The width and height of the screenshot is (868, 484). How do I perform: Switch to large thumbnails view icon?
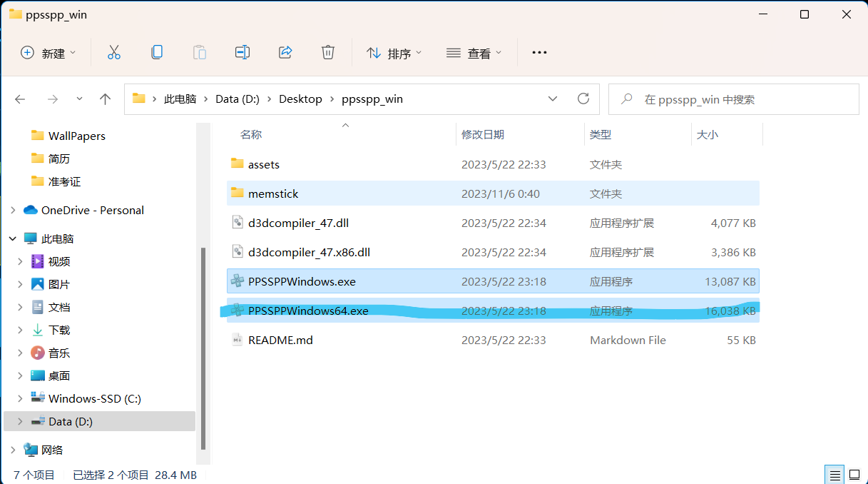click(x=853, y=475)
